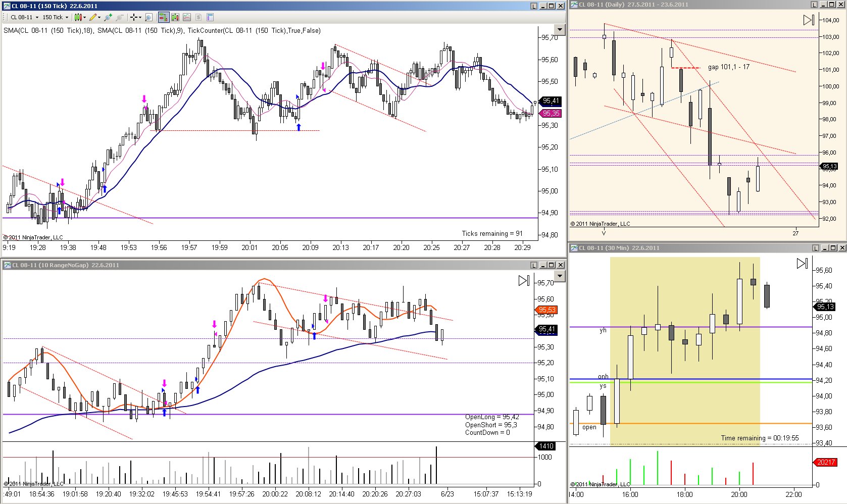
Task: Click the zoom in magnifier with plus
Action: [108, 17]
